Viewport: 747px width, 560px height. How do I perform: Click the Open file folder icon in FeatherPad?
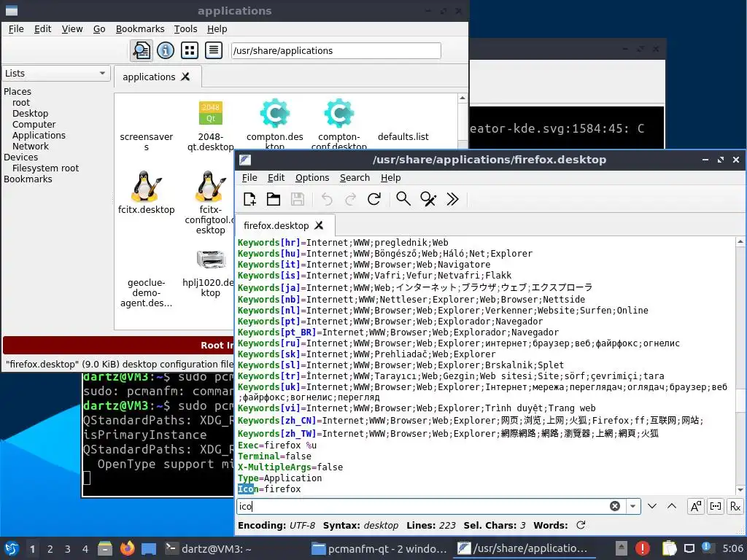pyautogui.click(x=274, y=199)
